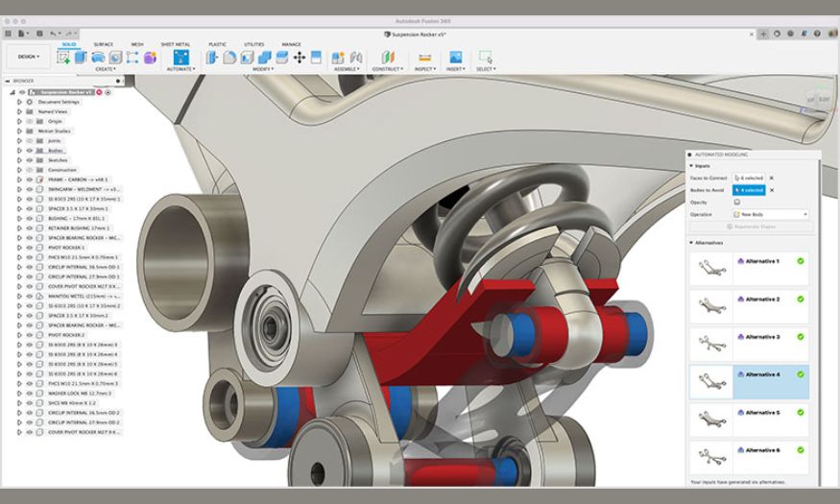Select the Fillet tool
The width and height of the screenshot is (840, 504).
(229, 58)
